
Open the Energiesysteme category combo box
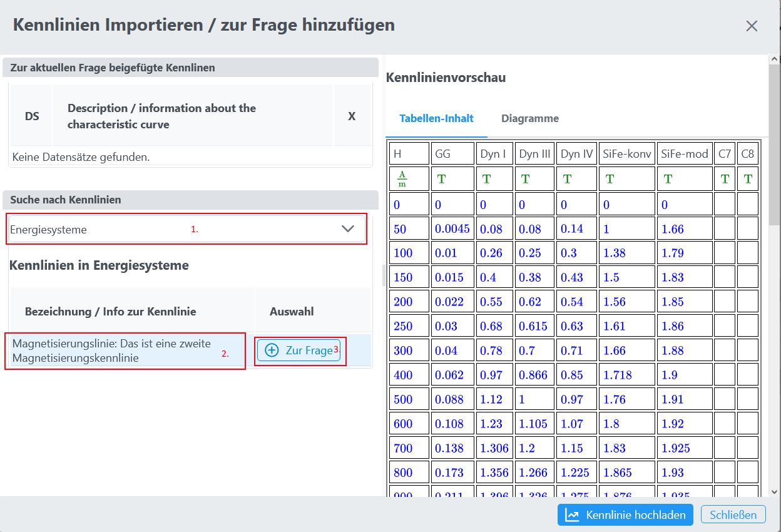[175, 229]
